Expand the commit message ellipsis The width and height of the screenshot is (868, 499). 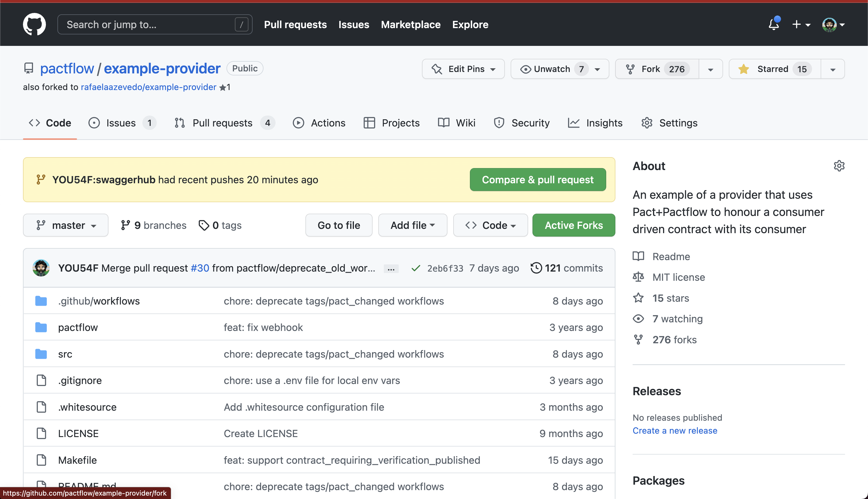391,268
